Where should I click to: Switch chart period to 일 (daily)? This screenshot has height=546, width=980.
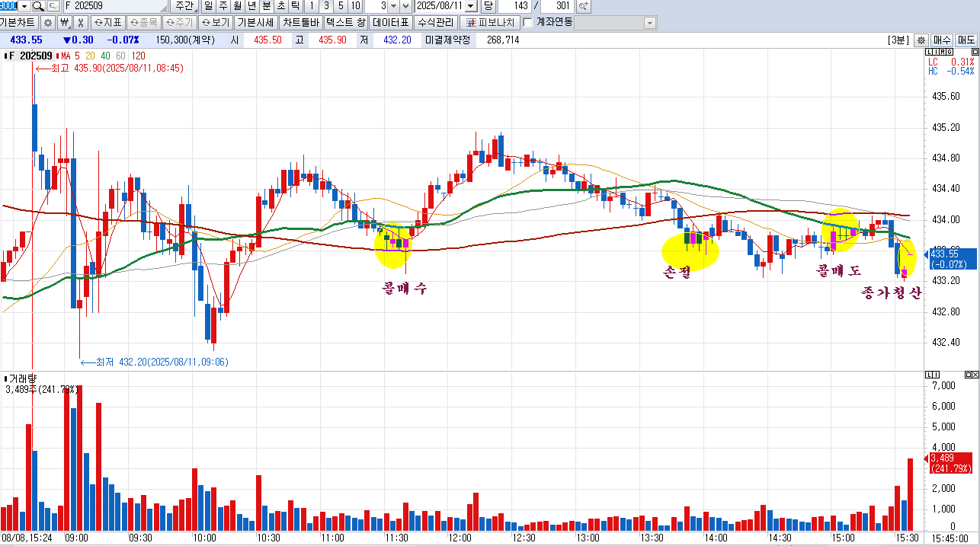click(208, 6)
